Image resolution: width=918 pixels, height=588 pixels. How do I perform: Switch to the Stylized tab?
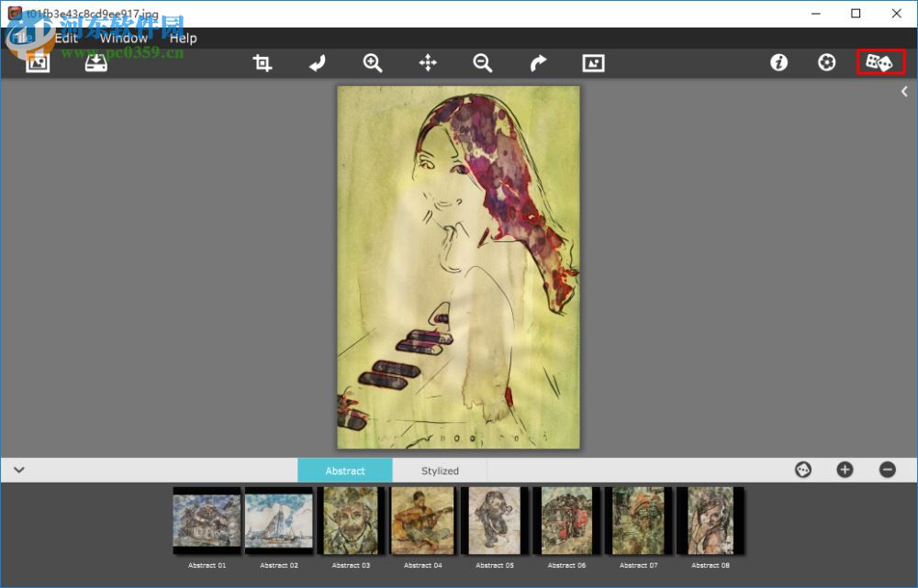point(440,470)
